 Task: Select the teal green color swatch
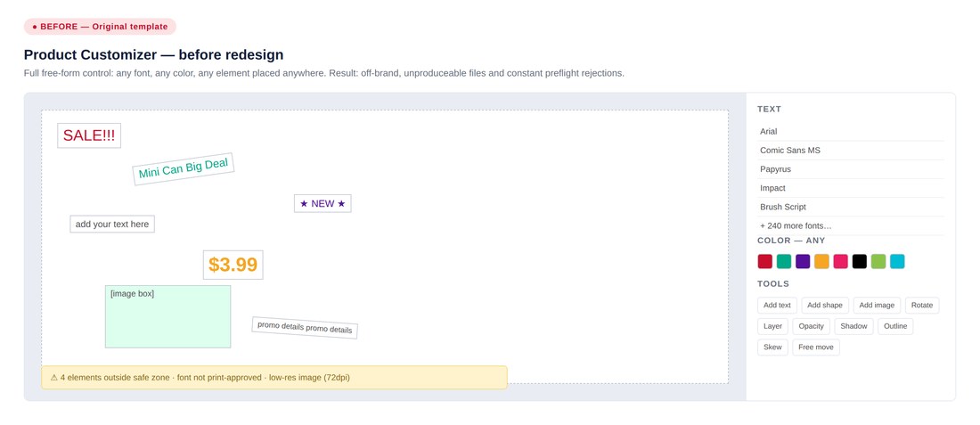(x=784, y=261)
